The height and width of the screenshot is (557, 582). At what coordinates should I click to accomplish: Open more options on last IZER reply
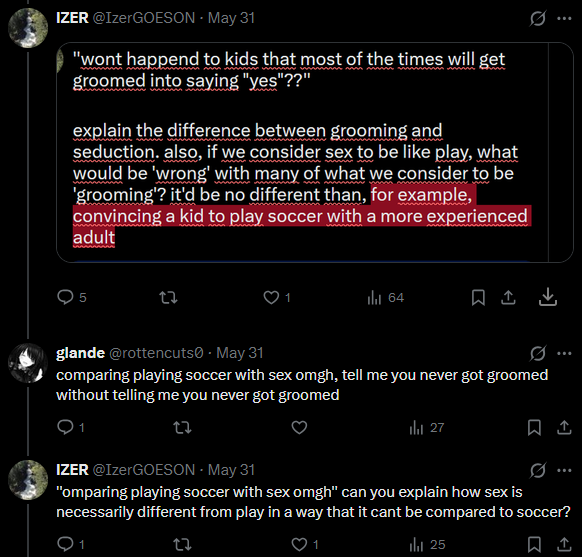pos(564,470)
